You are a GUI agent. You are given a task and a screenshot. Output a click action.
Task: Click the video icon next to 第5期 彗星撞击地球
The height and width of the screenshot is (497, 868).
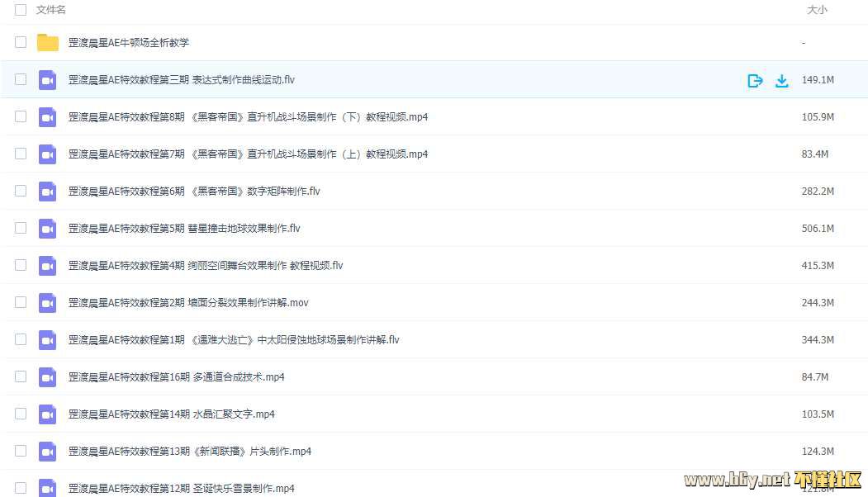(48, 229)
